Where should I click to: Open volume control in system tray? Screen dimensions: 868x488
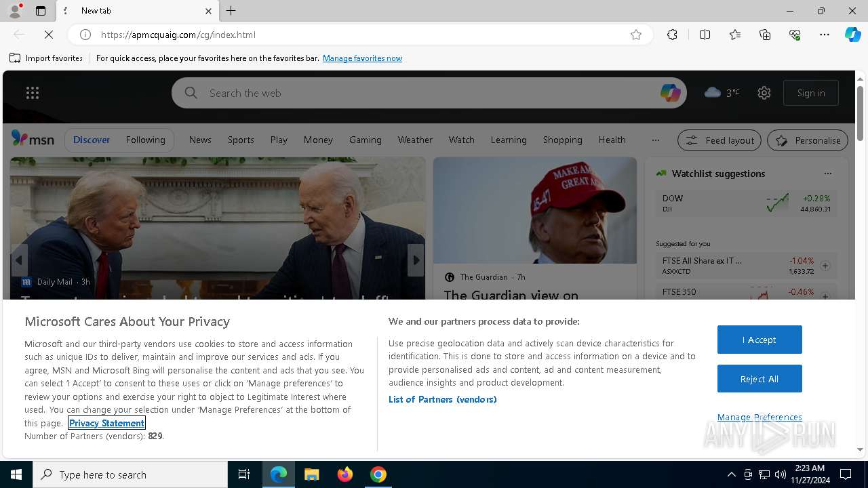point(781,474)
